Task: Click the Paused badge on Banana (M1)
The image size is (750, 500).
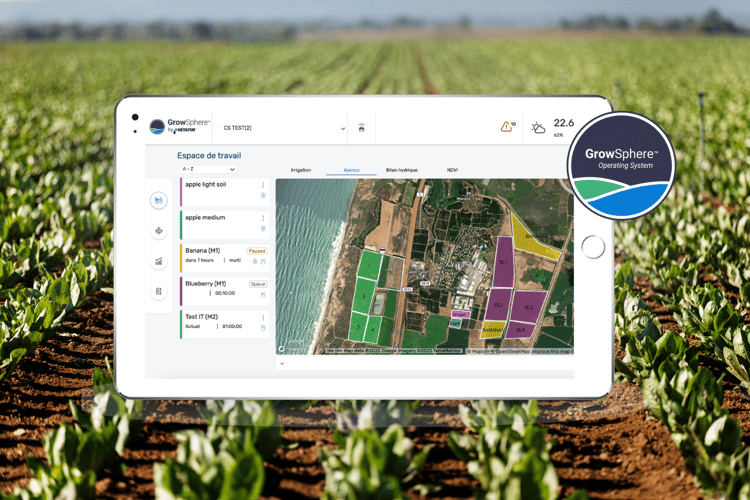Action: point(256,251)
